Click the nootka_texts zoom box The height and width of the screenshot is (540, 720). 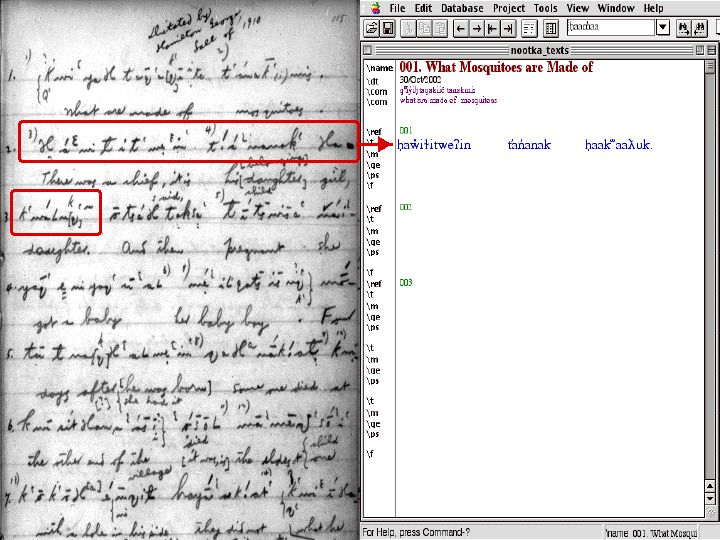coord(700,50)
